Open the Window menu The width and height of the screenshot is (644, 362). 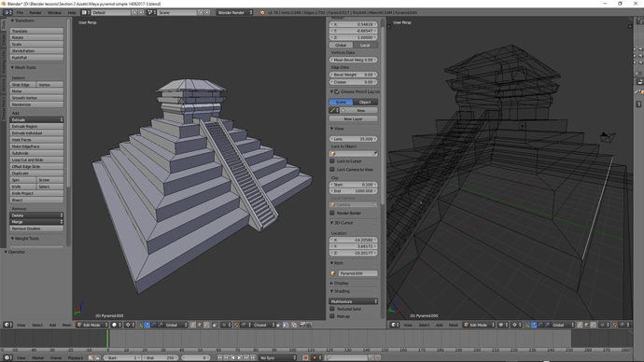click(54, 13)
